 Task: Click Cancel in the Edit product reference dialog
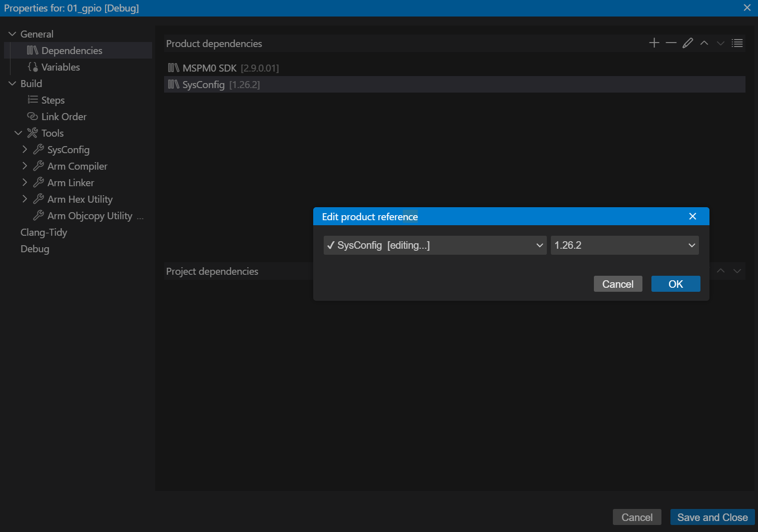pyautogui.click(x=617, y=284)
